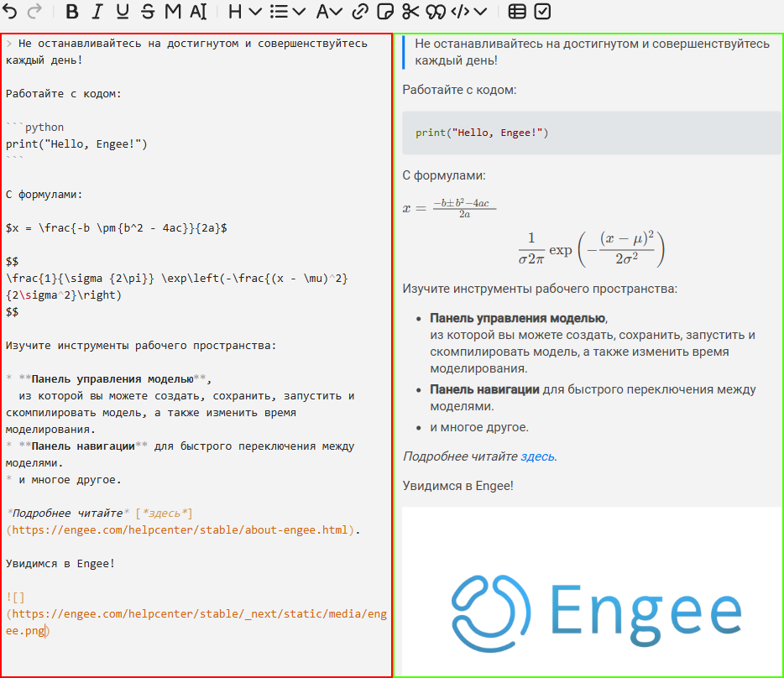Image resolution: width=784 pixels, height=678 pixels.
Task: Expand the list type dropdown arrow
Action: pos(299,11)
